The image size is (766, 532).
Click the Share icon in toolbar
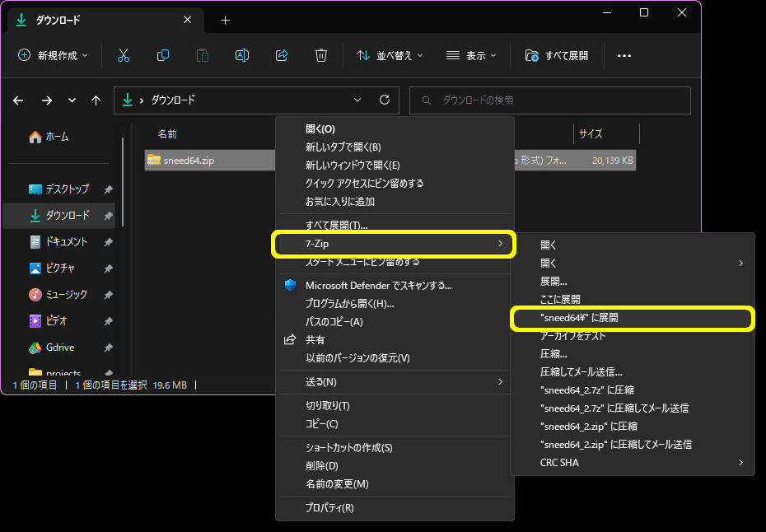pyautogui.click(x=282, y=55)
